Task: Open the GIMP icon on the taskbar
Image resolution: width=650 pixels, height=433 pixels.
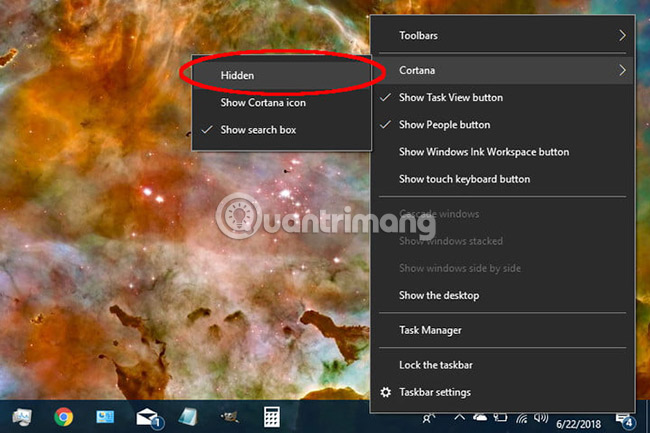Action: click(229, 417)
